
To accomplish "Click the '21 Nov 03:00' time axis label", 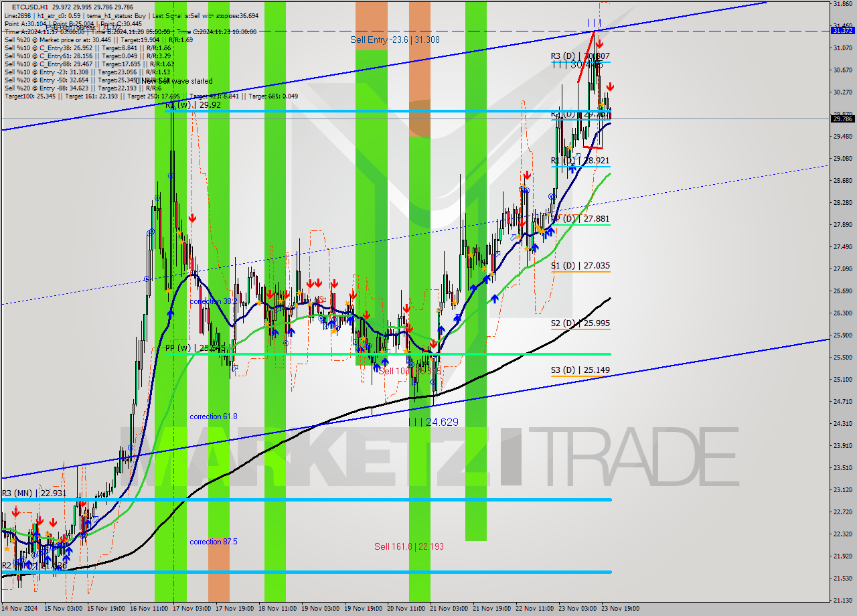I will pos(449,609).
